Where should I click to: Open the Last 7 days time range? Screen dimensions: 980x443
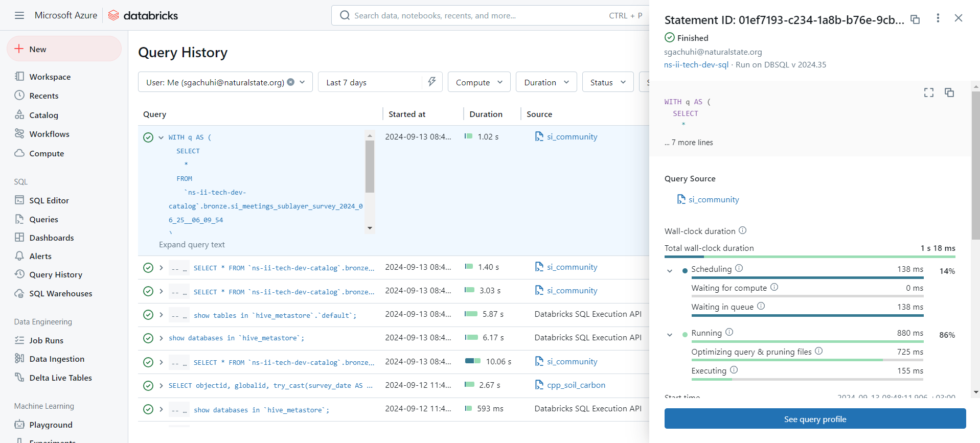(x=370, y=82)
